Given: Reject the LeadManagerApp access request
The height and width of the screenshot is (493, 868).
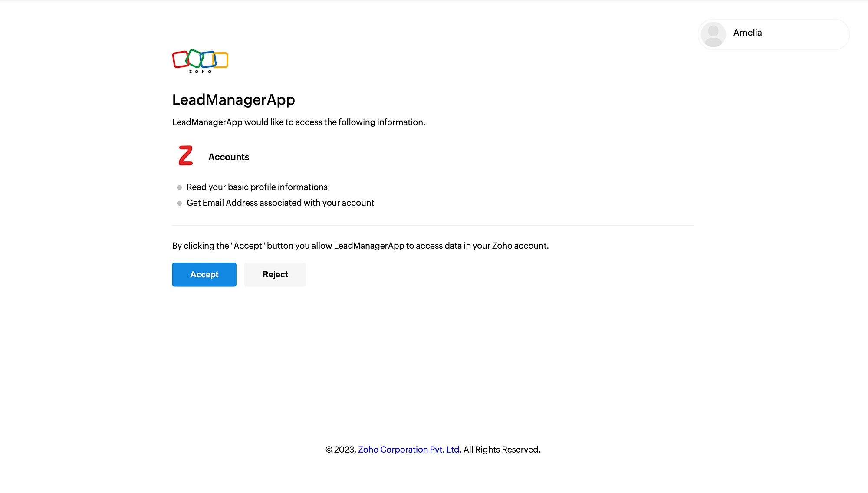Looking at the screenshot, I should tap(275, 274).
